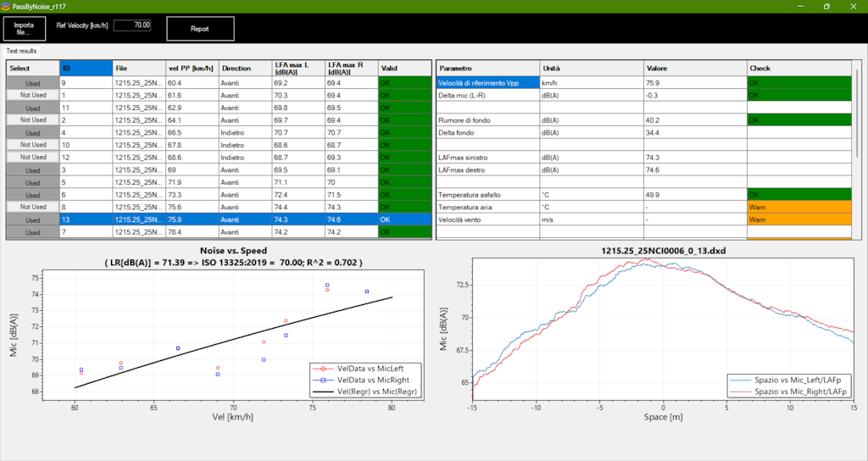Screen dimensions: 868x461
Task: Click the Noise vs. Speed chart title
Action: pyautogui.click(x=234, y=251)
